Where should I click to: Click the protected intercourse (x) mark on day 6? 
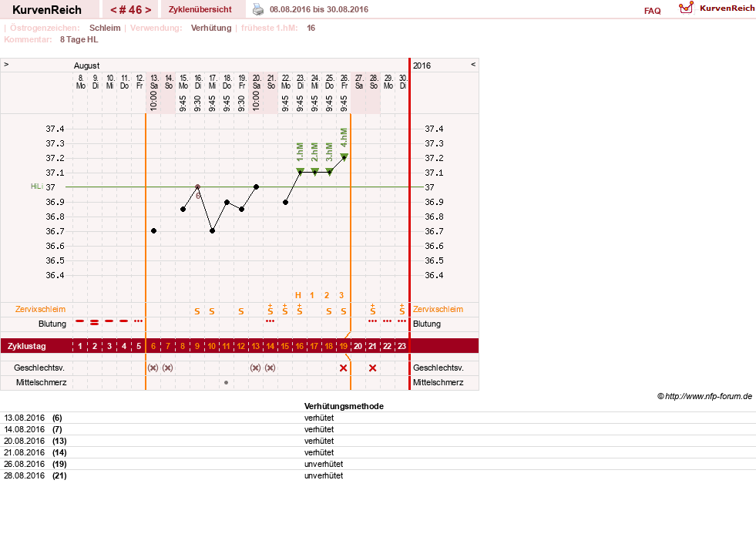click(153, 368)
